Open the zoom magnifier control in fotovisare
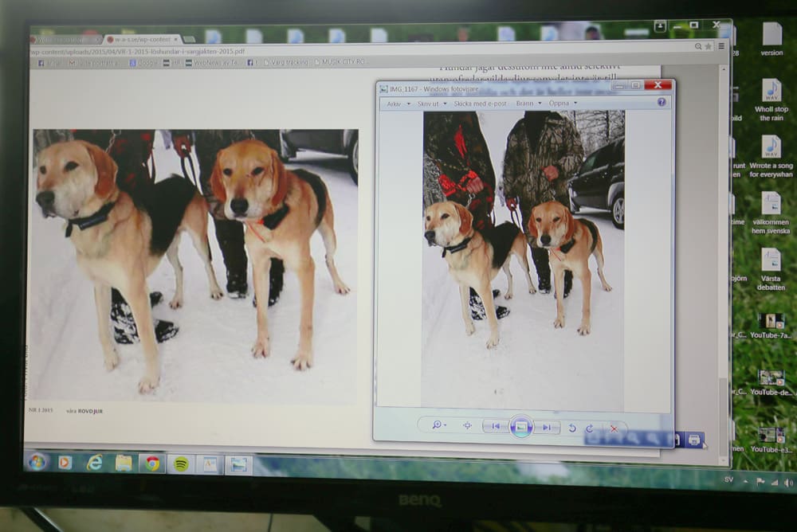Screen dimensions: 797x532 [438, 424]
